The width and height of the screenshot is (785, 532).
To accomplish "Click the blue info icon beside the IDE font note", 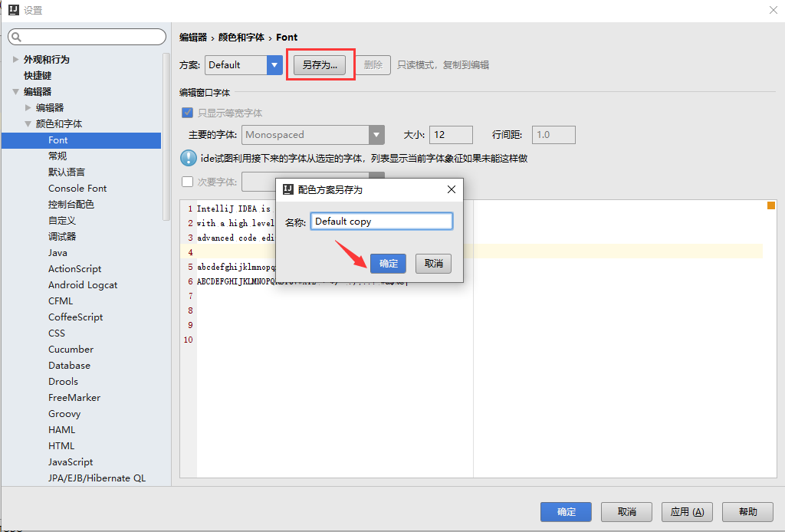I will tap(189, 158).
